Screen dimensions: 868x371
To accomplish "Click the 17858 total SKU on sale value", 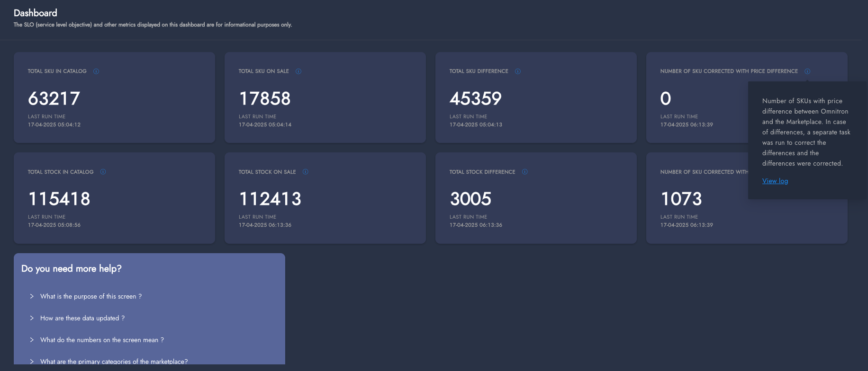I will pos(265,98).
